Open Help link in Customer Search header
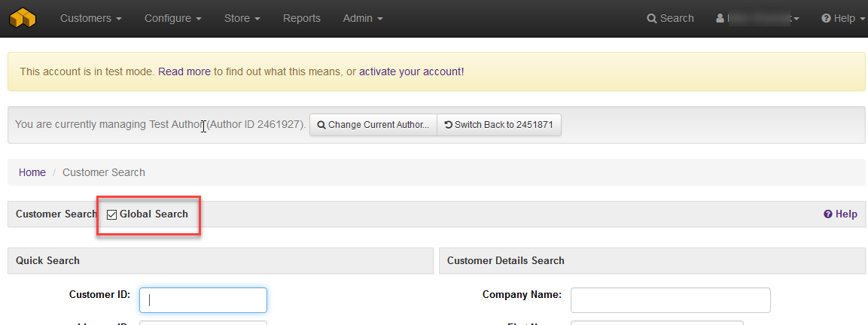 pyautogui.click(x=840, y=214)
